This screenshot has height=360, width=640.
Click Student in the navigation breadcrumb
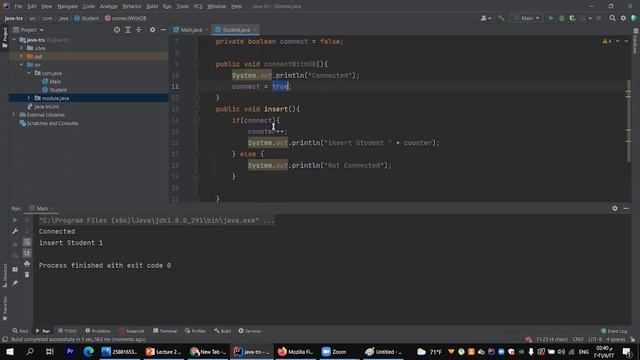tap(86, 18)
